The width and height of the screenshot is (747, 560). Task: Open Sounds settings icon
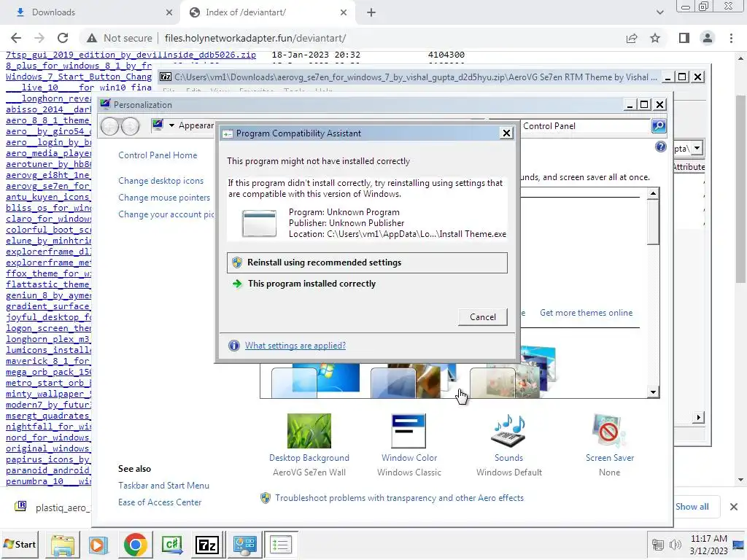pos(508,431)
